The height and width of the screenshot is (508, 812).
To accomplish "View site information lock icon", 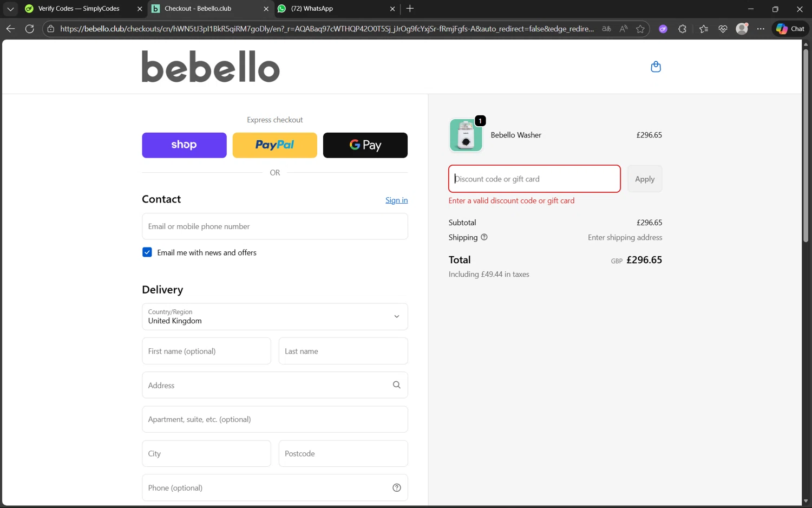I will click(50, 29).
